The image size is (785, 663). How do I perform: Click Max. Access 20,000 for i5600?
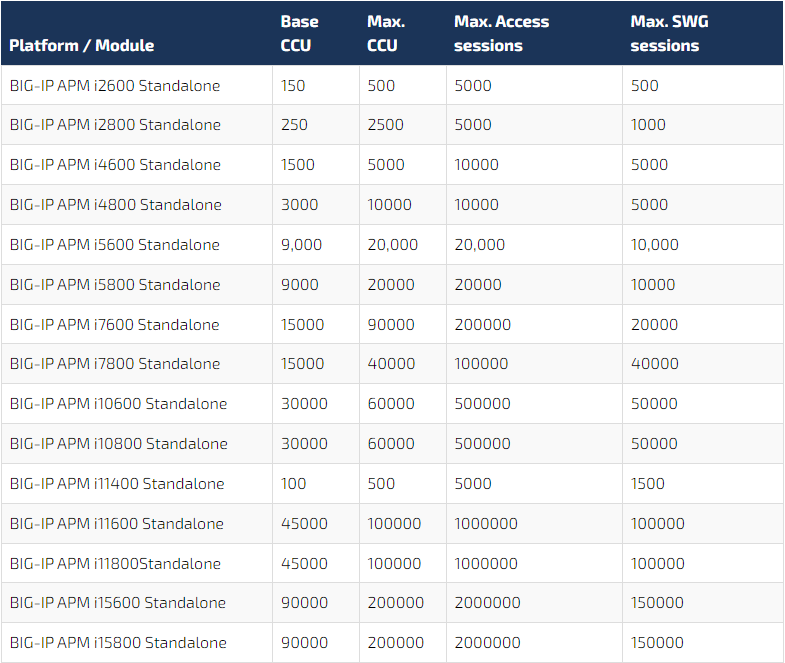tap(480, 245)
